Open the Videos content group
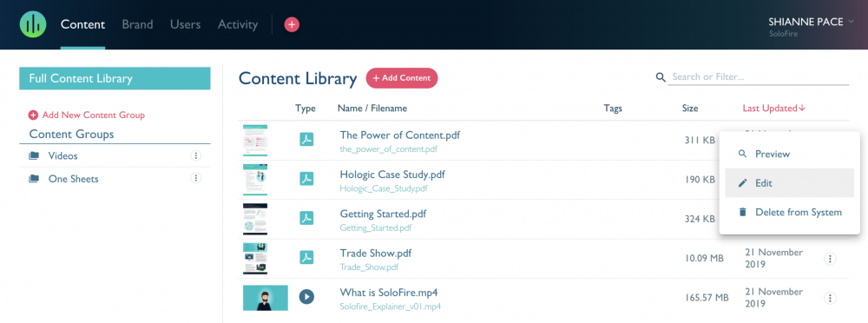The height and width of the screenshot is (323, 868). [x=62, y=156]
